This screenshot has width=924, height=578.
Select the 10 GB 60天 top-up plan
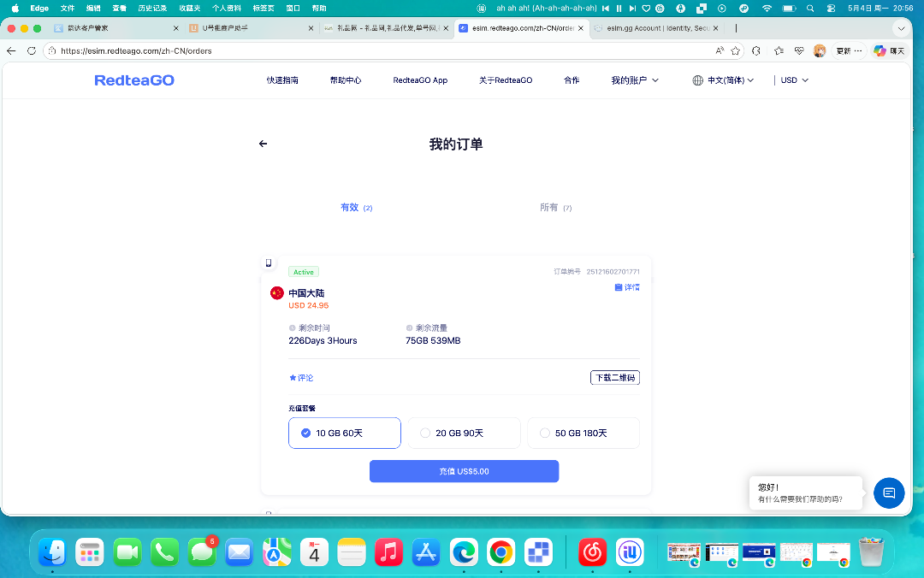[345, 433]
